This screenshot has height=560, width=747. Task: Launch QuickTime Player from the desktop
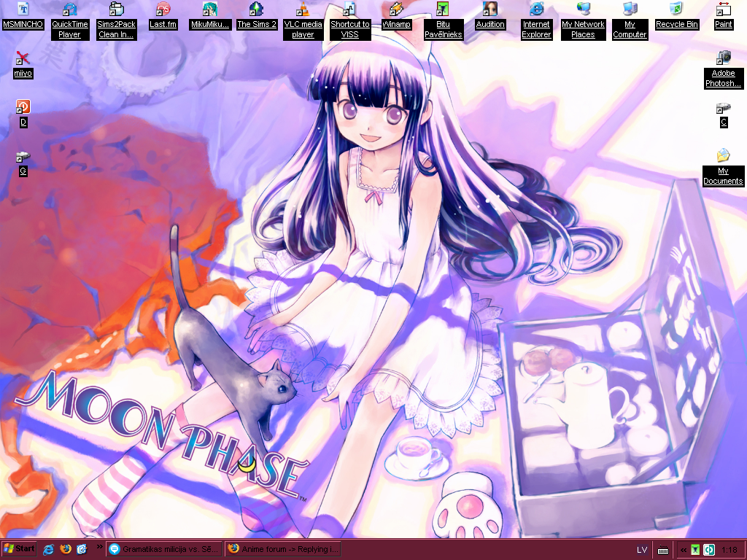point(69,21)
